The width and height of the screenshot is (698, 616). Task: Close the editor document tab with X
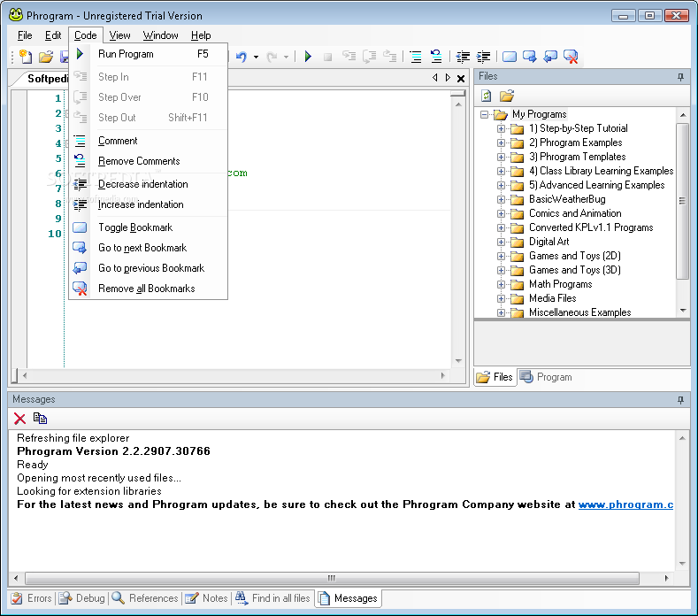pos(461,79)
